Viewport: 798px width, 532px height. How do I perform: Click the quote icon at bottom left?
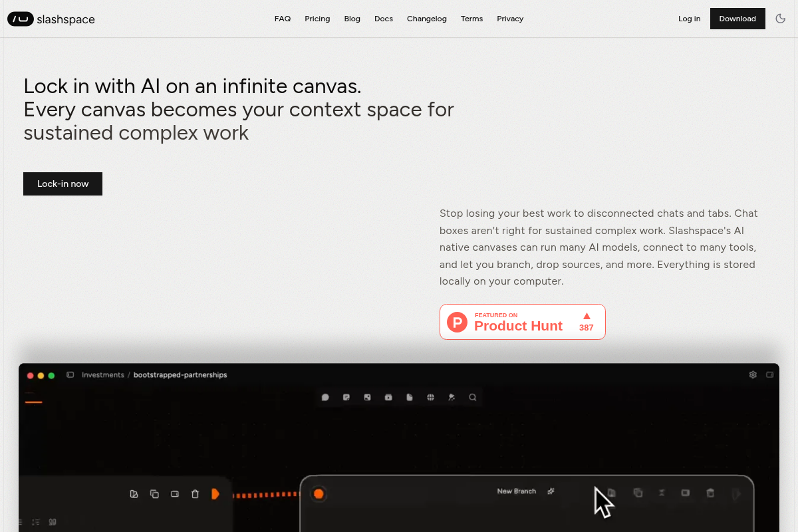pyautogui.click(x=53, y=522)
